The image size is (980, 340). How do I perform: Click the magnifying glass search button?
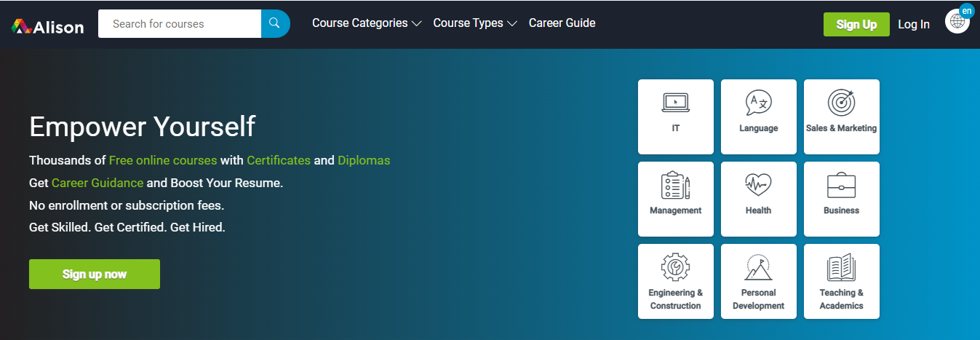click(x=275, y=24)
